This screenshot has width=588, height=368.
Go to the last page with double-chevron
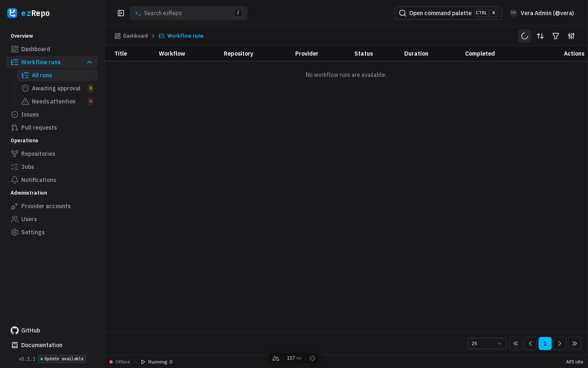pyautogui.click(x=575, y=343)
